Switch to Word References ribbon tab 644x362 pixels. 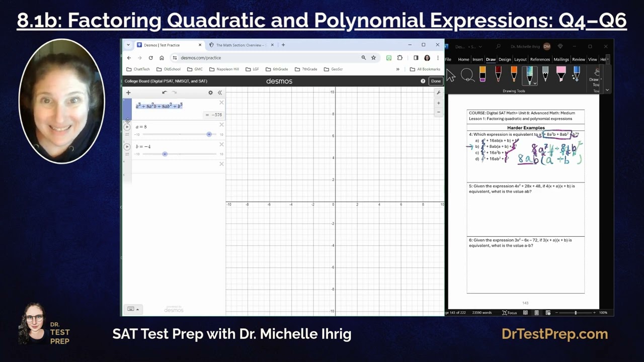pos(540,59)
